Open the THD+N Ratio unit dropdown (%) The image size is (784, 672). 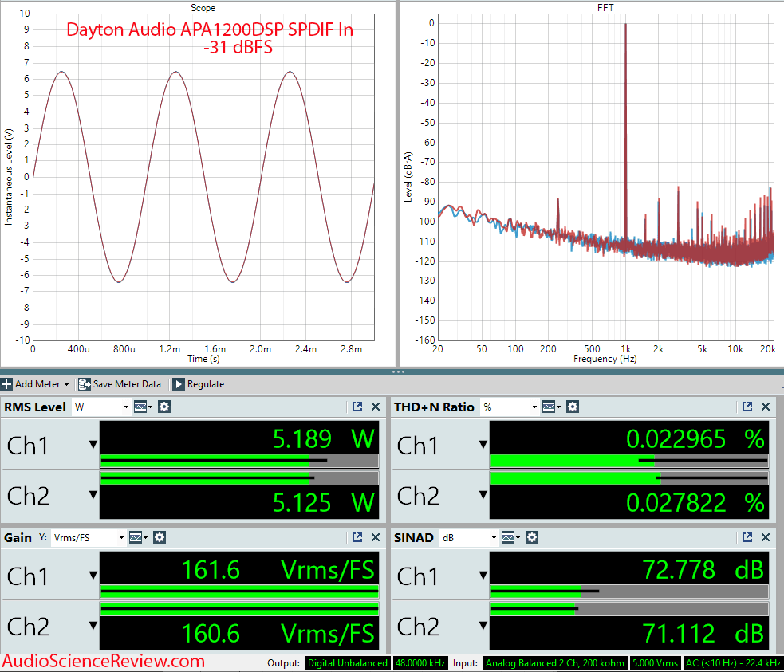(510, 407)
